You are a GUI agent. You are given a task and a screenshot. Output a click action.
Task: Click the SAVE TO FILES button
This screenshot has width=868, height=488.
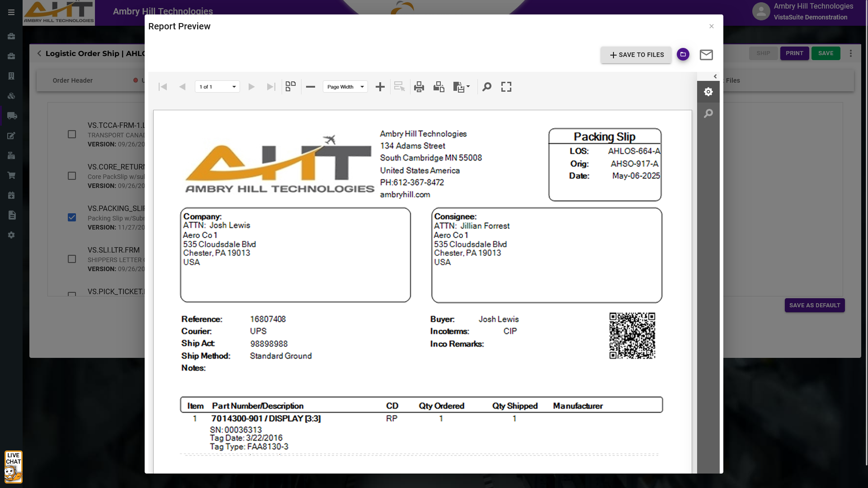[x=636, y=55]
